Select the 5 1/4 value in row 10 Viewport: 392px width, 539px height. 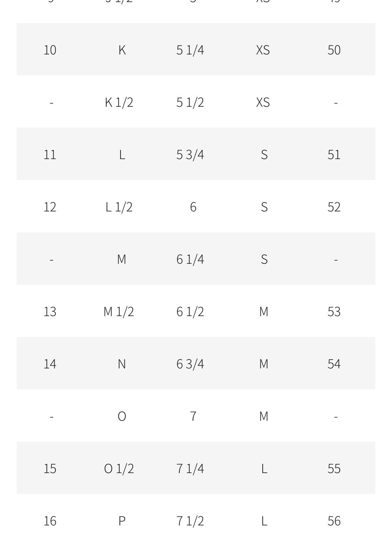coord(190,50)
